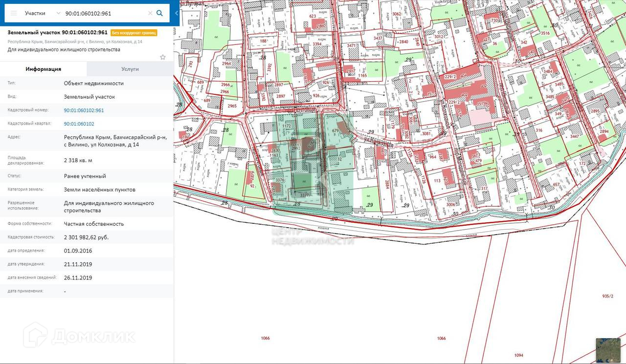Open cadastral number link 90:01:060102:961
The height and width of the screenshot is (364, 626).
pos(84,110)
